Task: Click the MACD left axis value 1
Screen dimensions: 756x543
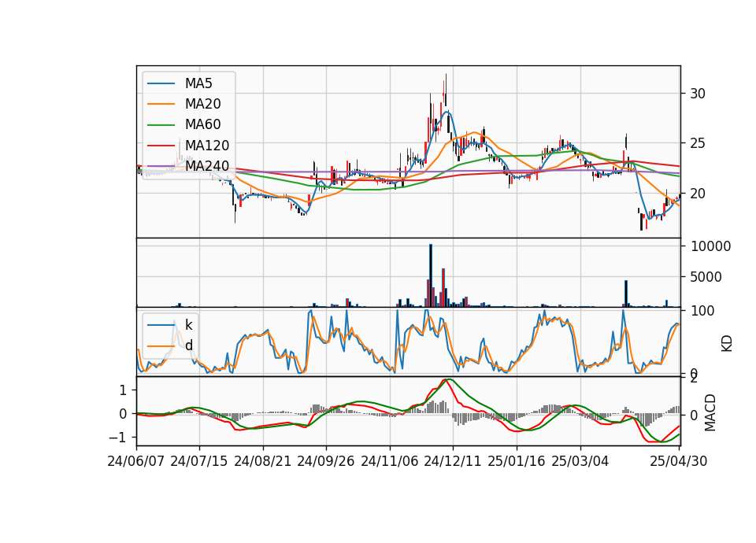Action: click(123, 390)
